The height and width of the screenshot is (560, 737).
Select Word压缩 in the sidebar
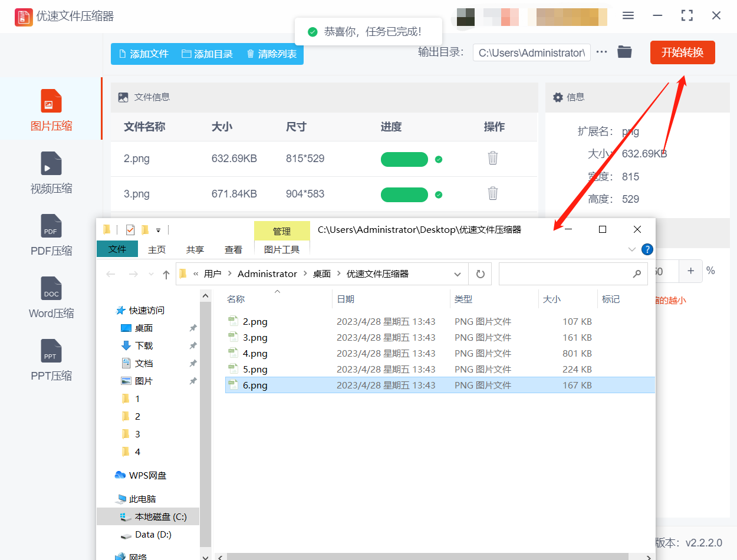tap(51, 298)
